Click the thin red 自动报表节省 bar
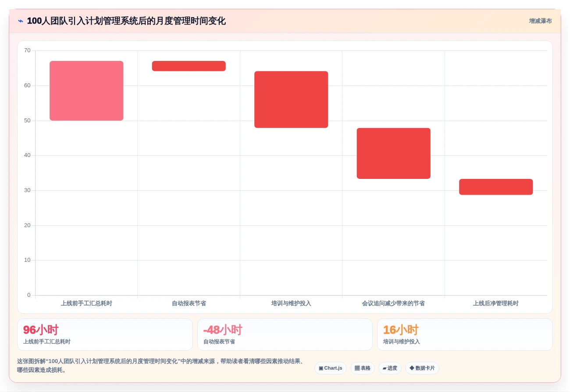Viewport: 570px width, 392px height. pyautogui.click(x=189, y=66)
